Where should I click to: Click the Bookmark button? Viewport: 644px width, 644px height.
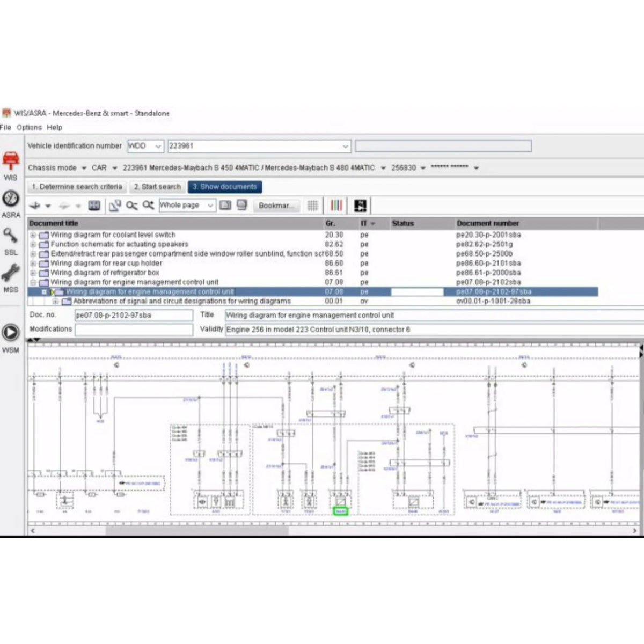276,206
